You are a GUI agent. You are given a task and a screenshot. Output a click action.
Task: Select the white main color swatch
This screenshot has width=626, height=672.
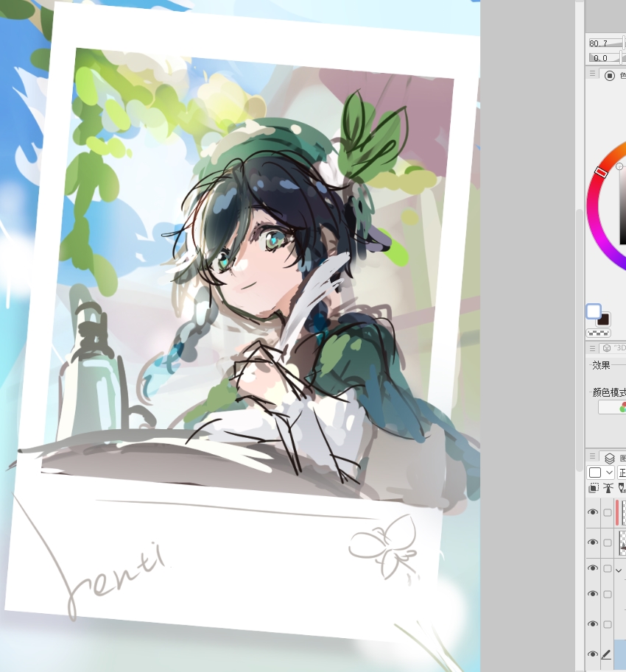tap(594, 311)
